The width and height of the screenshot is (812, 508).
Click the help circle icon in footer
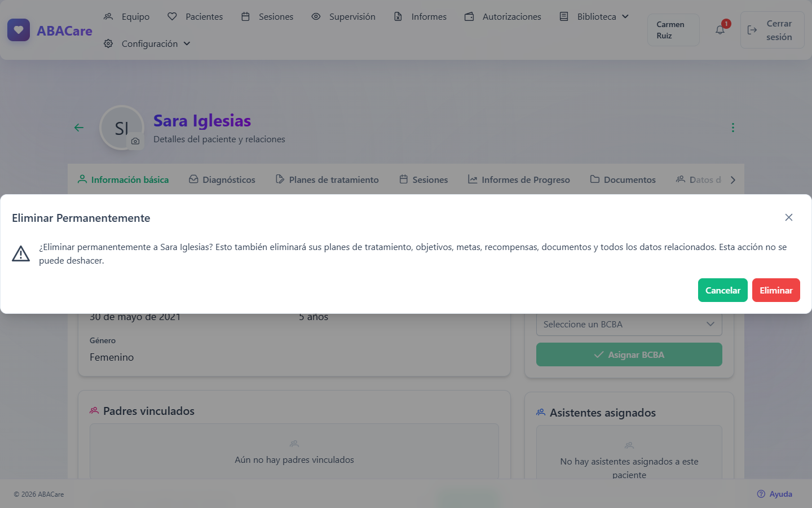tap(761, 494)
